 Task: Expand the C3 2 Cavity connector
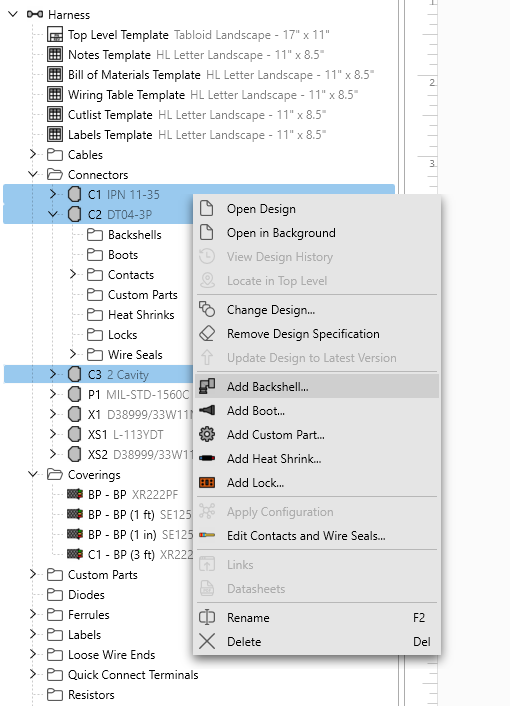tap(53, 374)
